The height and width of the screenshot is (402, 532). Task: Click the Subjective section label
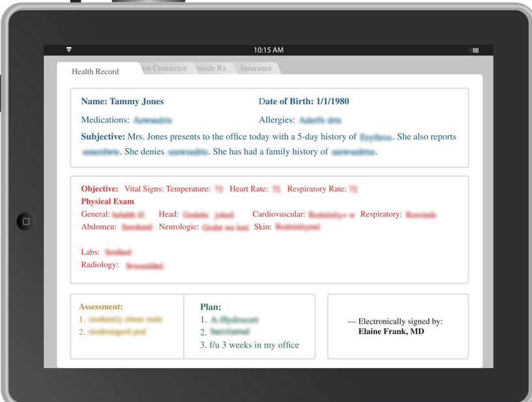[x=102, y=137]
